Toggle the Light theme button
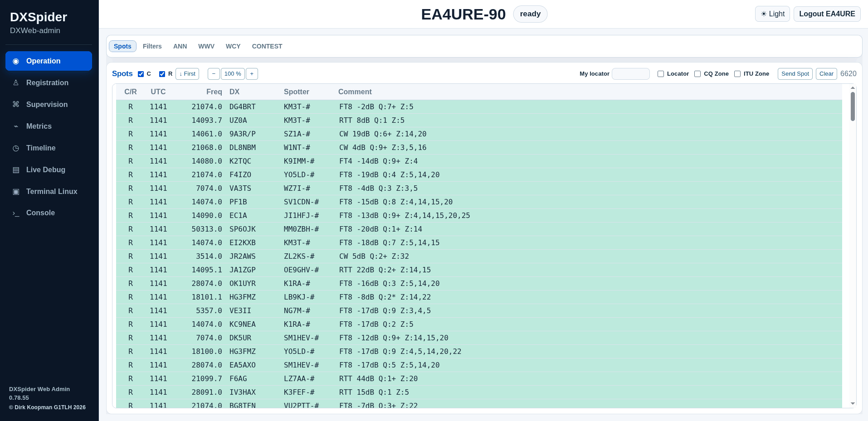Screen dimensions: 868x421 point(773,14)
